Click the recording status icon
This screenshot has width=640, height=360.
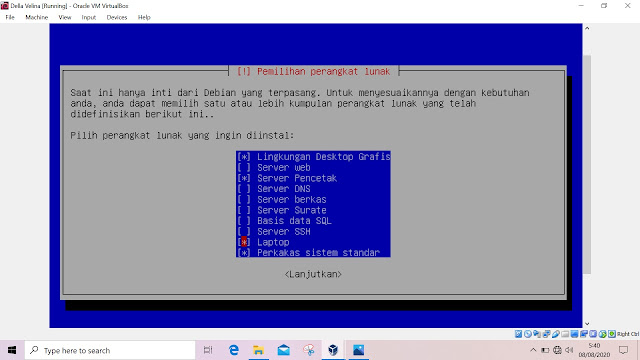(584, 334)
